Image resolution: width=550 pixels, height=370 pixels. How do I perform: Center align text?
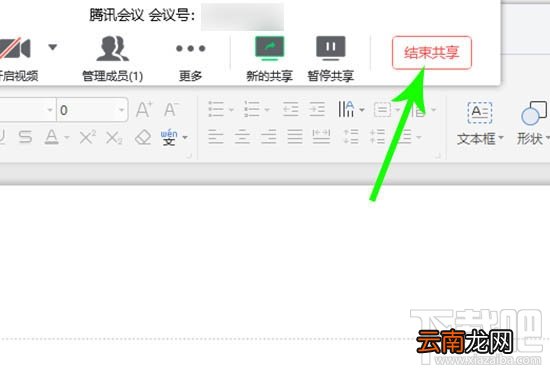click(242, 137)
